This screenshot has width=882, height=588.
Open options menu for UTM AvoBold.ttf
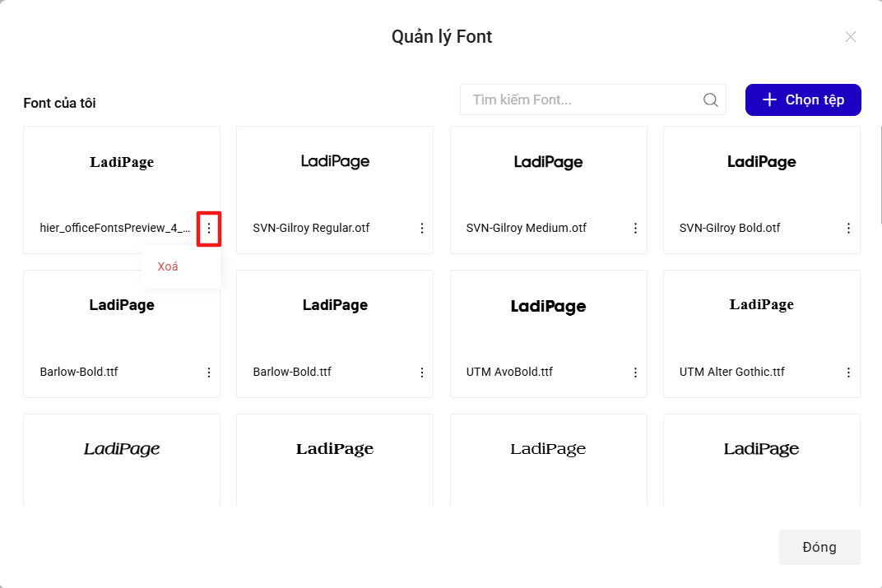pyautogui.click(x=635, y=373)
